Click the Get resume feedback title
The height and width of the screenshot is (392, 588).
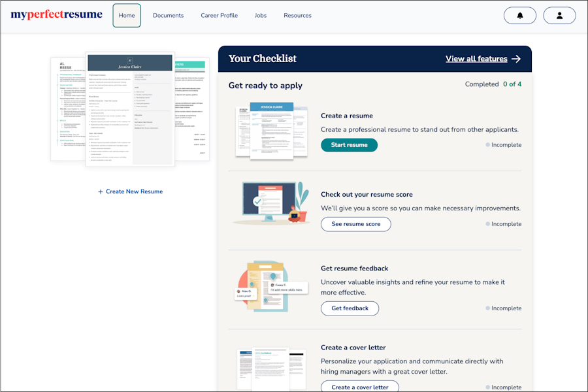click(x=354, y=269)
